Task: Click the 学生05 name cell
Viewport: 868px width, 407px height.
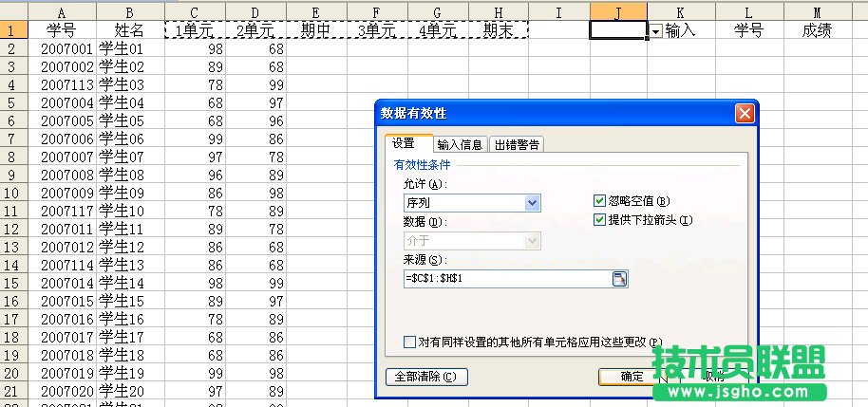Action: point(130,120)
